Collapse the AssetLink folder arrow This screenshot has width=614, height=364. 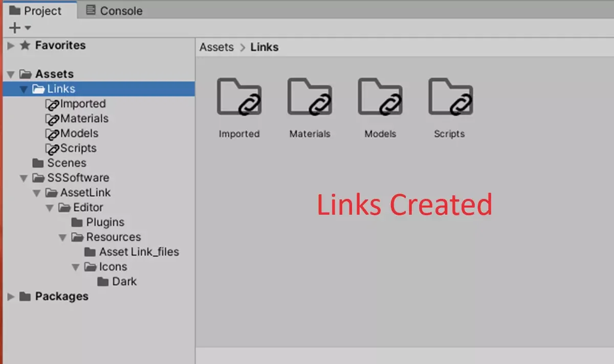point(37,193)
